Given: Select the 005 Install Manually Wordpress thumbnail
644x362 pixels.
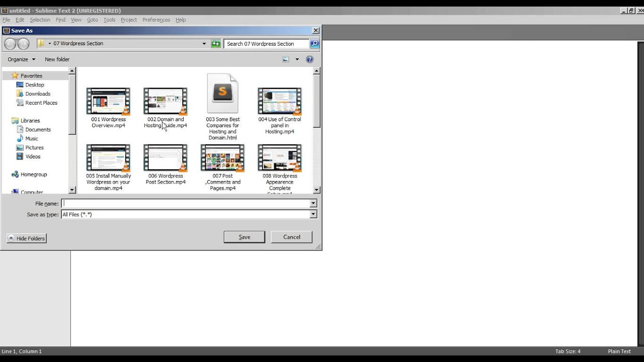Looking at the screenshot, I should point(108,158).
